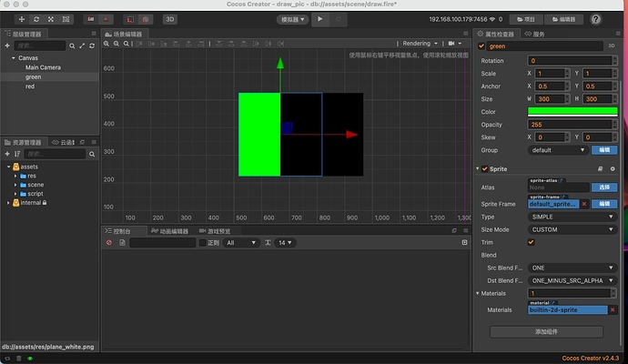The height and width of the screenshot is (364, 628).
Task: Toggle collapse logs icon in console
Action: (464, 242)
